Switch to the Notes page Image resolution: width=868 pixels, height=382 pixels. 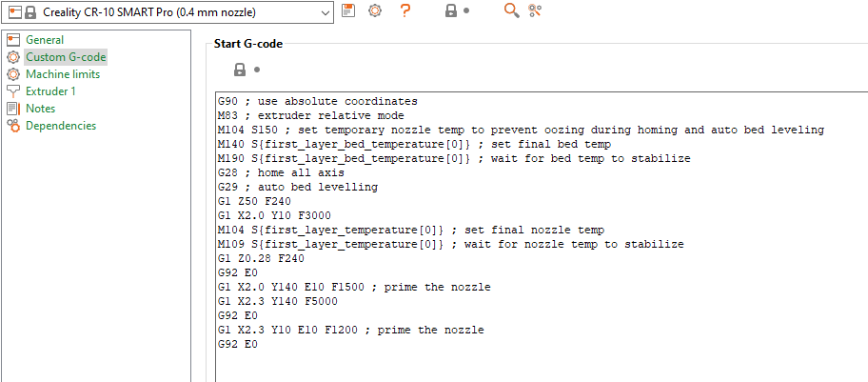[x=40, y=109]
